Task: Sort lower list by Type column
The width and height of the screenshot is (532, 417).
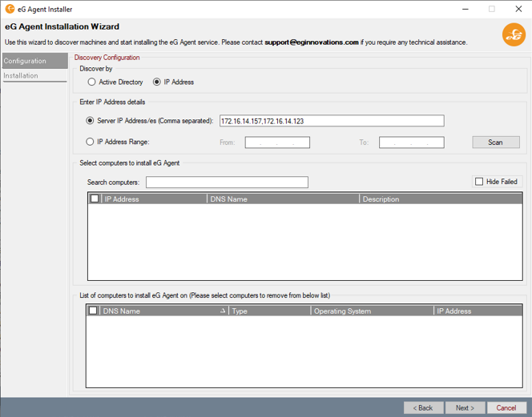Action: (270, 311)
